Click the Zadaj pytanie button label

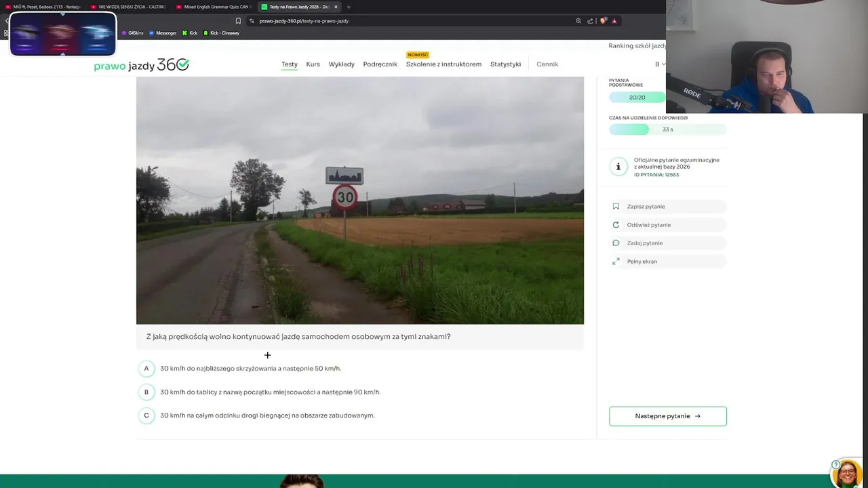[x=645, y=243]
